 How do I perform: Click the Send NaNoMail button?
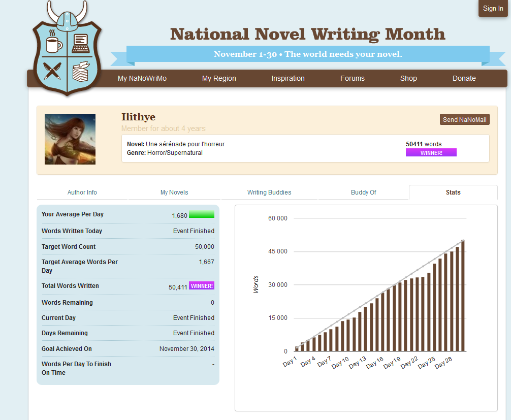pos(465,119)
